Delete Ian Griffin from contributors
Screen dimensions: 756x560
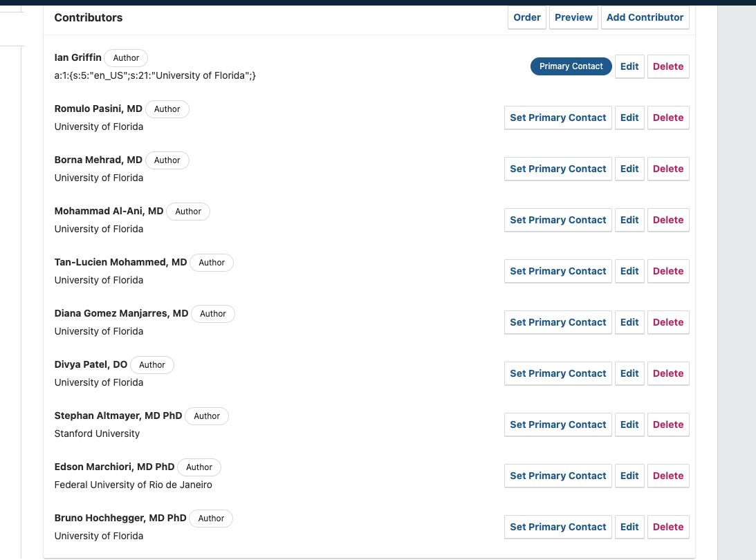668,66
